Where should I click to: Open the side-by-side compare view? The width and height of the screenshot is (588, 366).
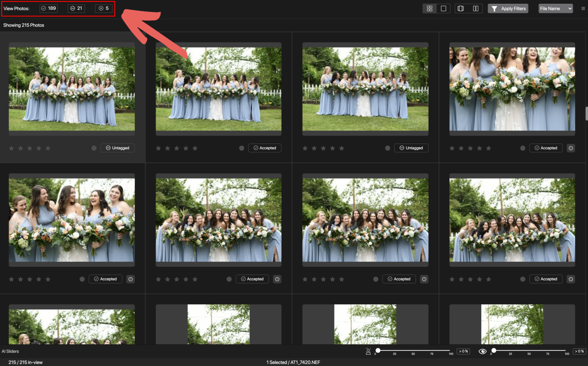pyautogui.click(x=475, y=8)
